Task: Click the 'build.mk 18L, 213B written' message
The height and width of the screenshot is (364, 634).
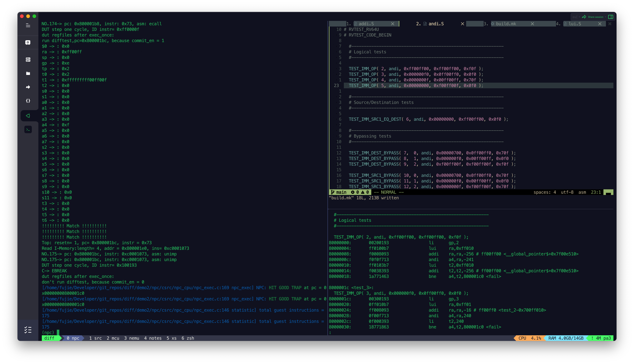Action: [x=364, y=198]
